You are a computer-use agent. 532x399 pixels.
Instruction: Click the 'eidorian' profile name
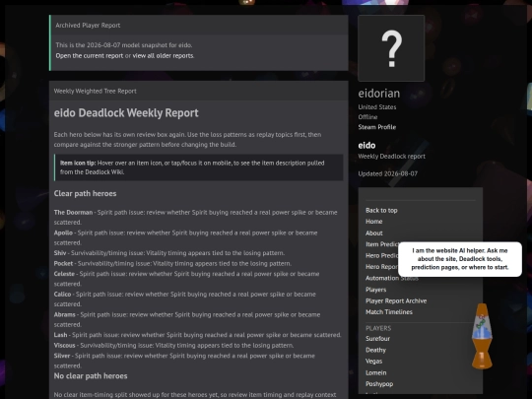(379, 94)
